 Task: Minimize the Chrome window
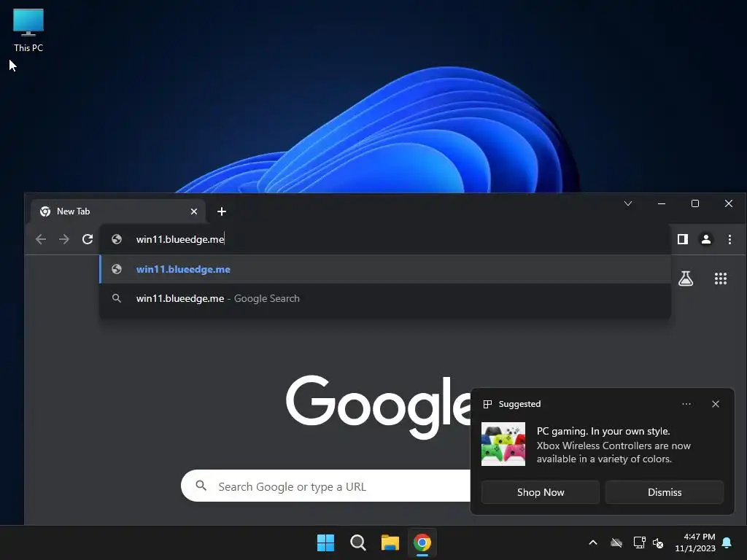click(662, 204)
